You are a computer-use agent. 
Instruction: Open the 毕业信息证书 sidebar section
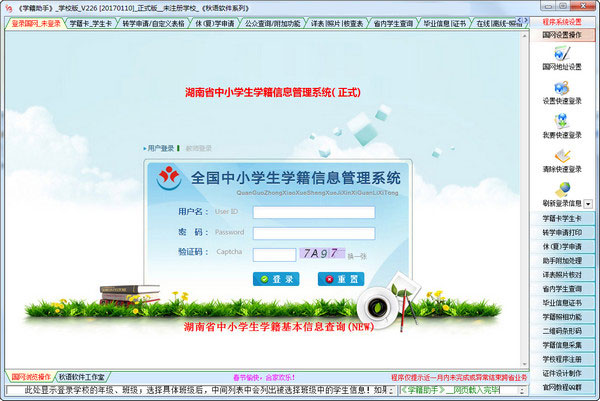[562, 303]
